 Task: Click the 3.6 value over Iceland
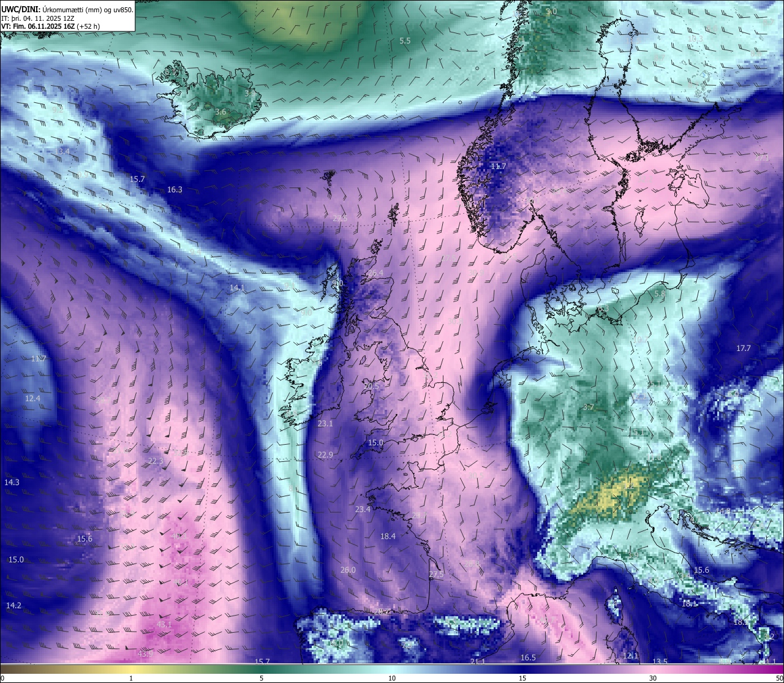221,112
